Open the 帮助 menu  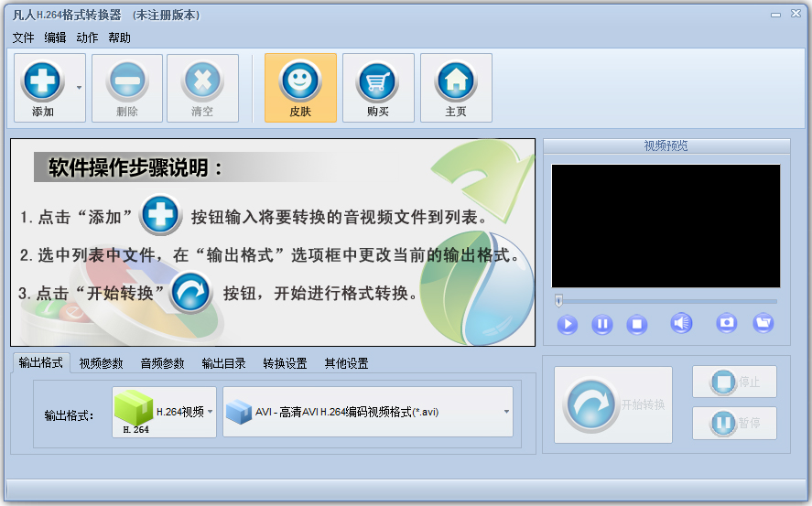tap(119, 38)
